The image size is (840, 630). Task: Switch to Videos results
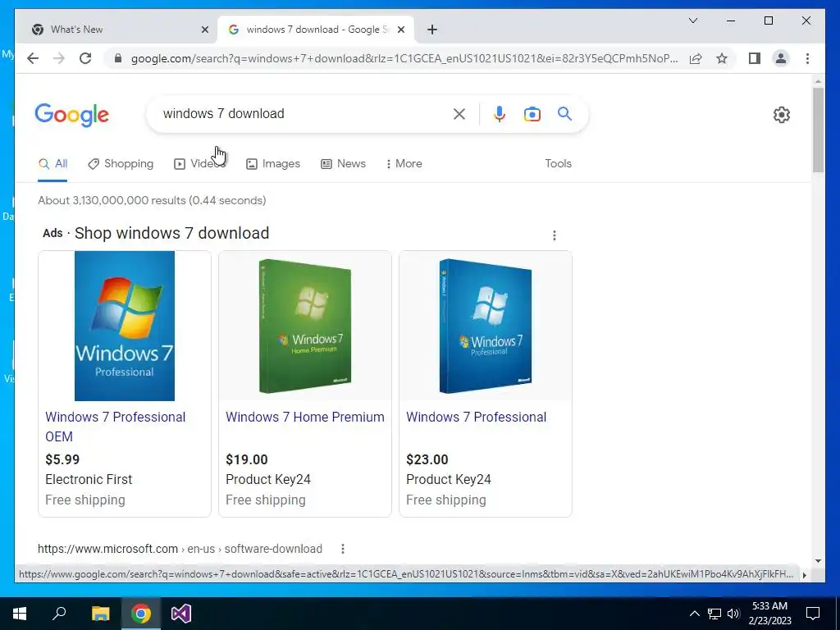(200, 163)
